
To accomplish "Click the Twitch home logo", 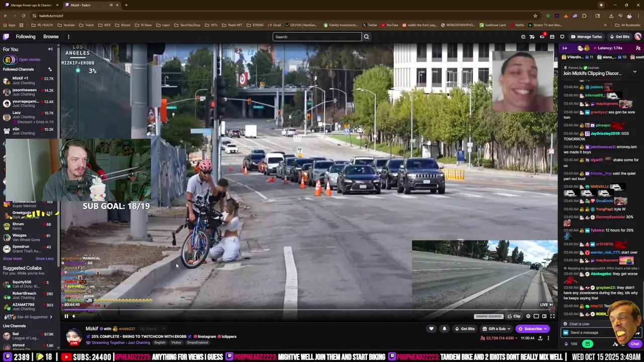I will (x=6, y=37).
